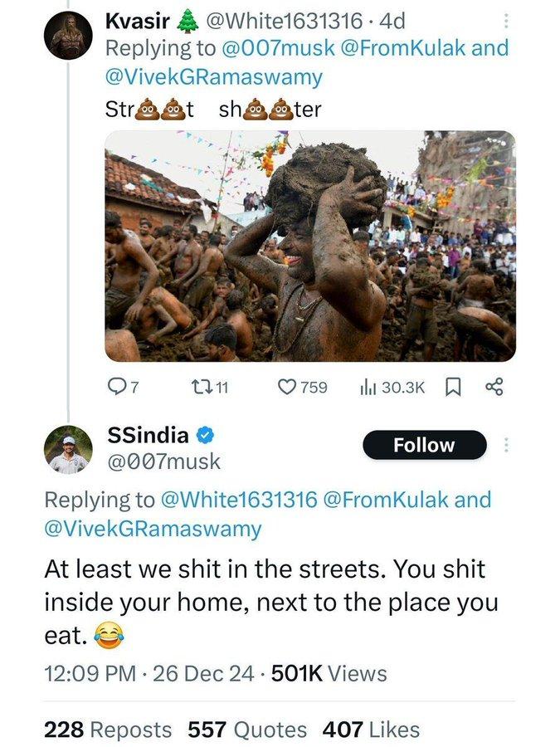The height and width of the screenshot is (747, 560).
Task: Click the share icon on Kvasir's tweet
Action: 494,387
